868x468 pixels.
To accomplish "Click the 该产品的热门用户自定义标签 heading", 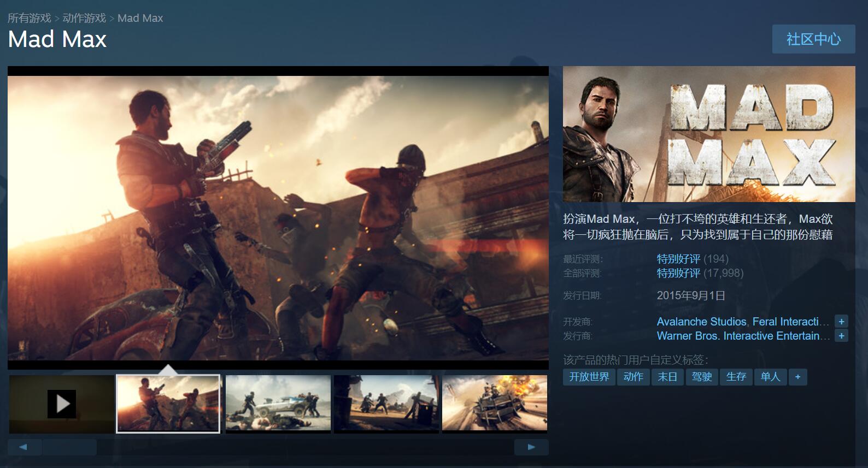I will [636, 360].
